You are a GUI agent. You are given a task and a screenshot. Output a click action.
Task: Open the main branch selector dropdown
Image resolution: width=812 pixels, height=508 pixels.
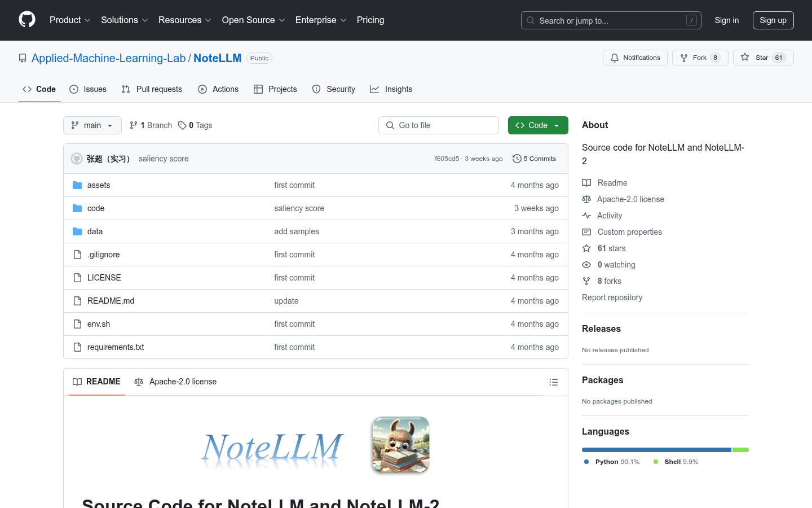click(92, 125)
